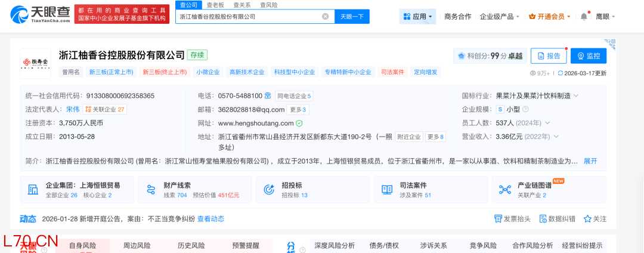Click the company logo thumbnail 恒寿堂
The height and width of the screenshot is (253, 644).
pyautogui.click(x=35, y=64)
